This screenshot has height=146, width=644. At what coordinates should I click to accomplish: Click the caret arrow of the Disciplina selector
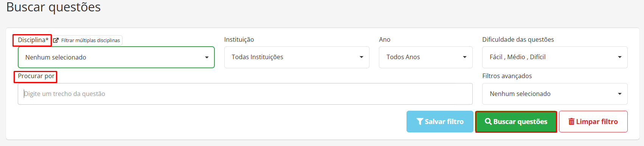207,57
